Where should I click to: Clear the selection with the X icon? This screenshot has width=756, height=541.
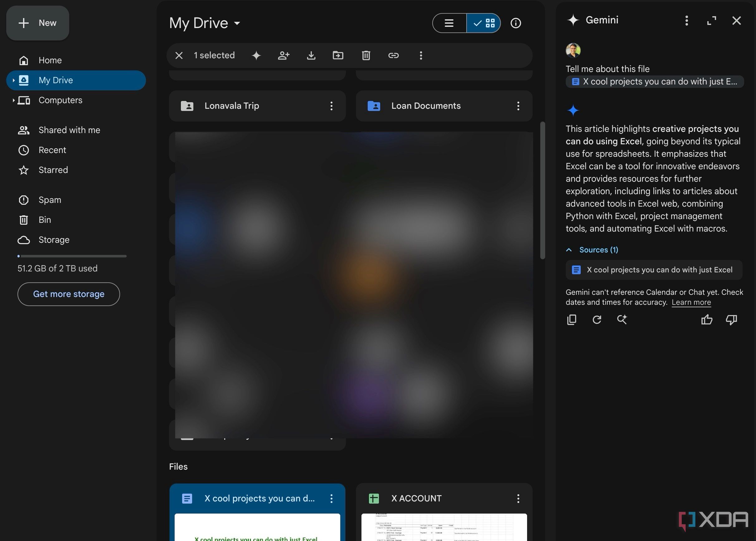179,55
